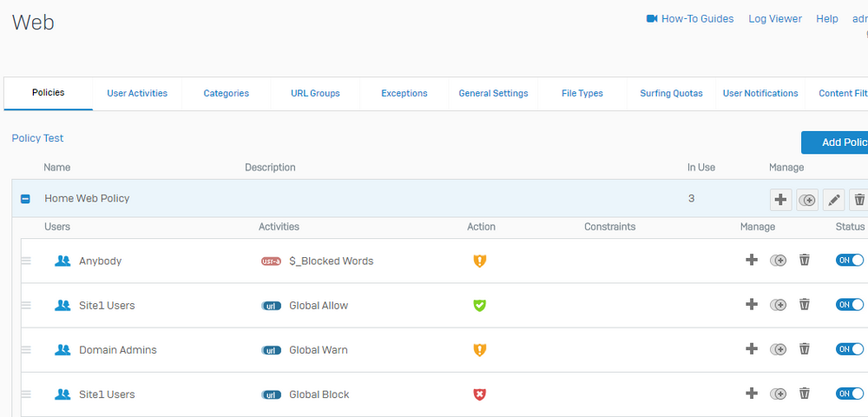Open the URL Groups tab
The image size is (868, 417).
click(x=316, y=93)
